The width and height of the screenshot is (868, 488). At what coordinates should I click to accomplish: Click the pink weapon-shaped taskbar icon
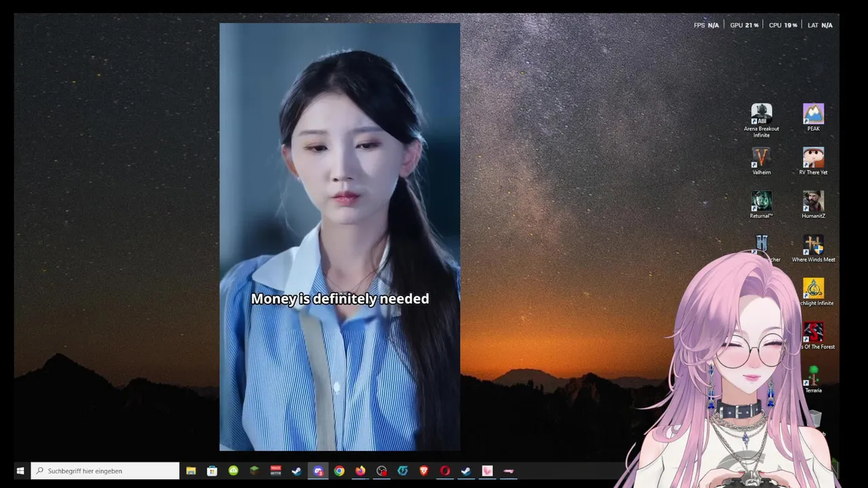pyautogui.click(x=509, y=470)
